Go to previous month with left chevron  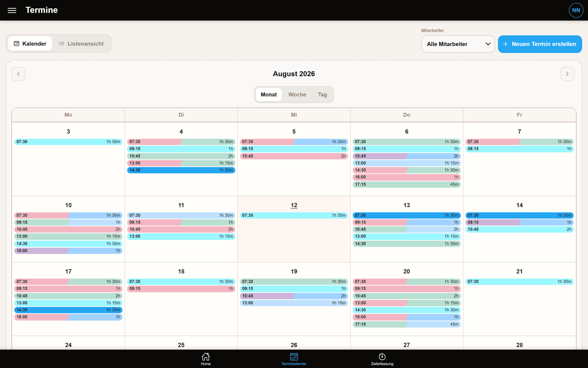point(18,74)
